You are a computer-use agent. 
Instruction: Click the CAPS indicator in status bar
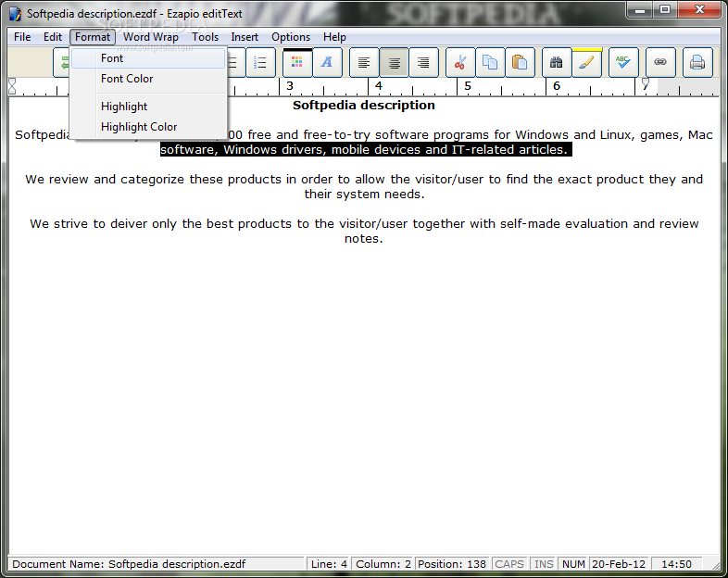pyautogui.click(x=508, y=564)
